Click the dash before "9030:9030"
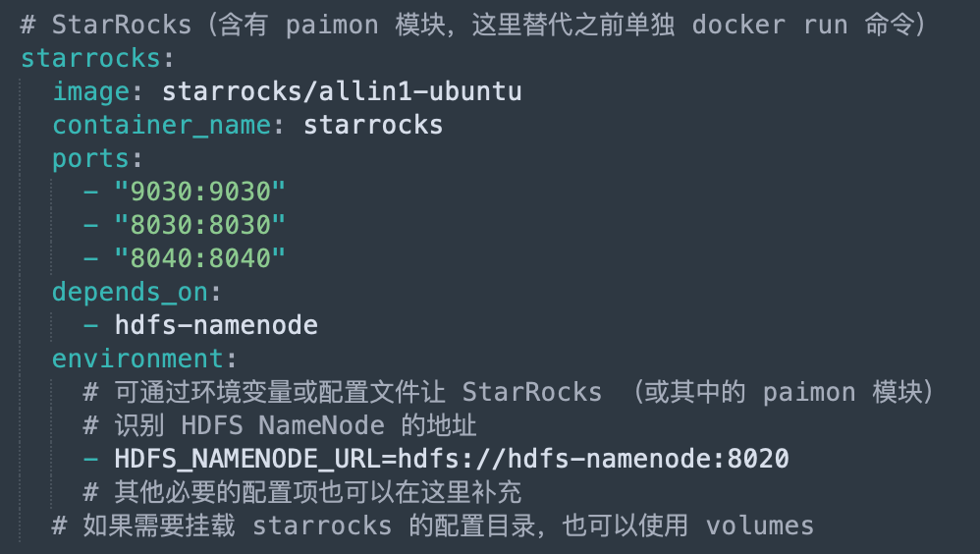The width and height of the screenshot is (980, 554). point(91,192)
